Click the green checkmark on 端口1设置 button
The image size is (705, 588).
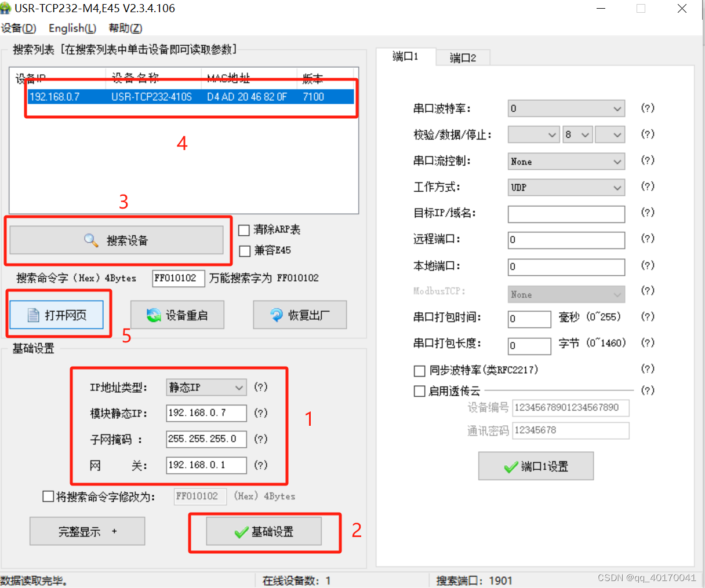pos(511,467)
